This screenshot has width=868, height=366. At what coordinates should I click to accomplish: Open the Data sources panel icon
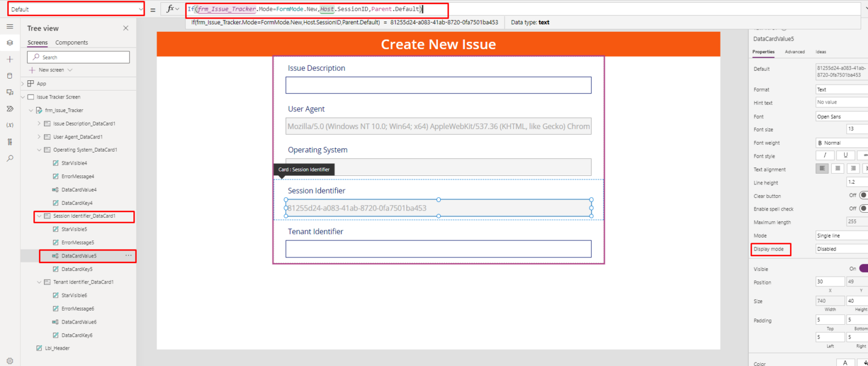[x=10, y=76]
